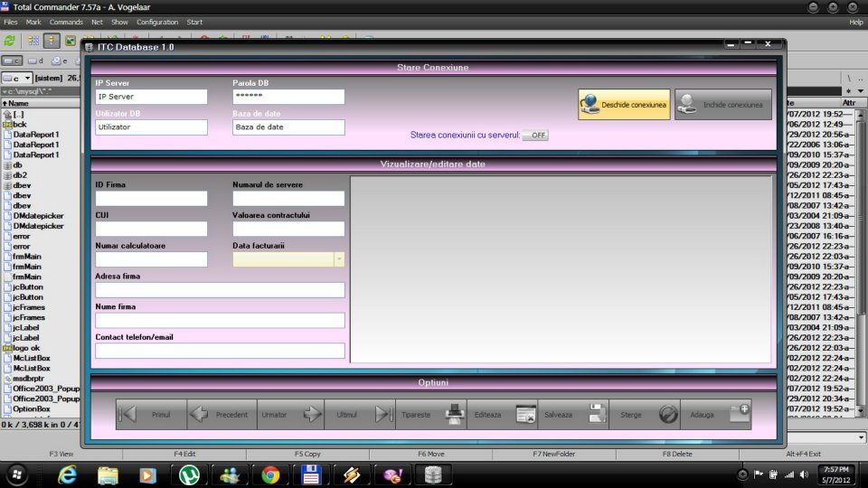This screenshot has width=868, height=488.
Task: Click the IP Server input field
Action: point(151,97)
